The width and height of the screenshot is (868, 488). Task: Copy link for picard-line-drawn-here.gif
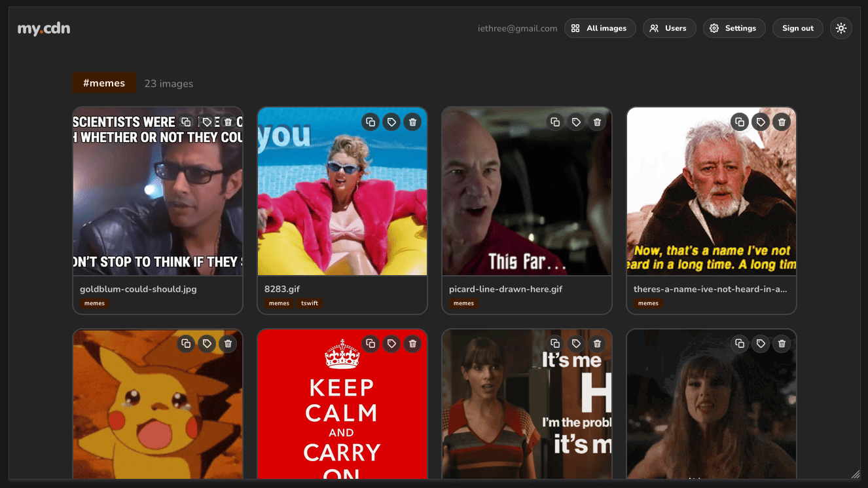pyautogui.click(x=555, y=122)
